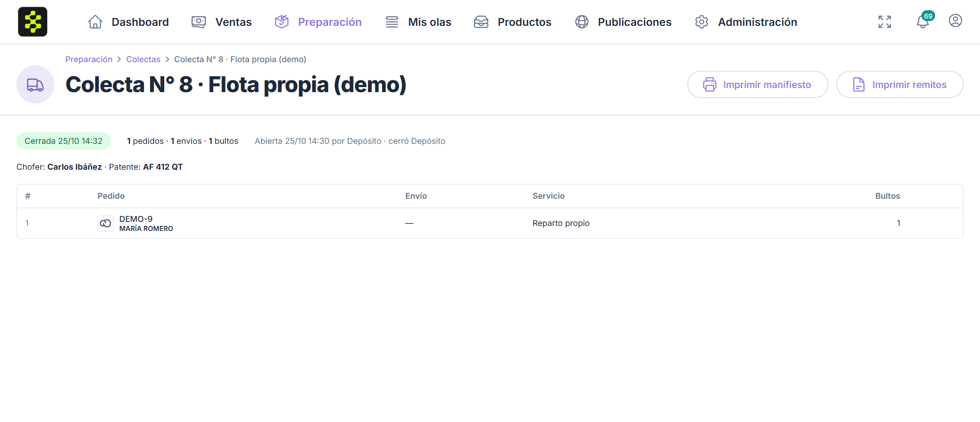
Task: Click the customer name MARÍA ROMERO
Action: (x=146, y=229)
